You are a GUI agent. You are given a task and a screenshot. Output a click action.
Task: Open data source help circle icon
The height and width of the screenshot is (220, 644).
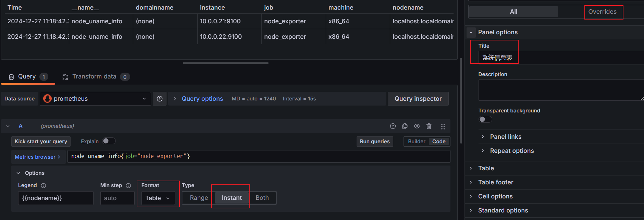click(160, 99)
